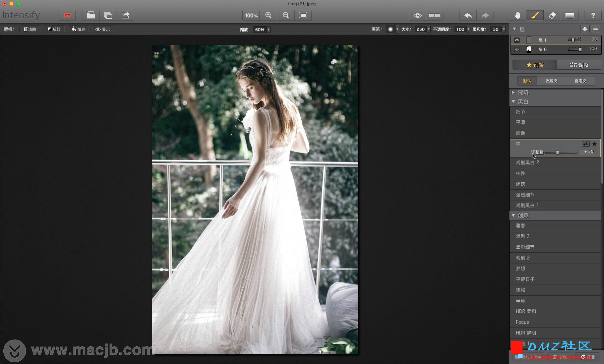Apply the 细节 preset
This screenshot has width=604, height=364.
pyautogui.click(x=555, y=112)
